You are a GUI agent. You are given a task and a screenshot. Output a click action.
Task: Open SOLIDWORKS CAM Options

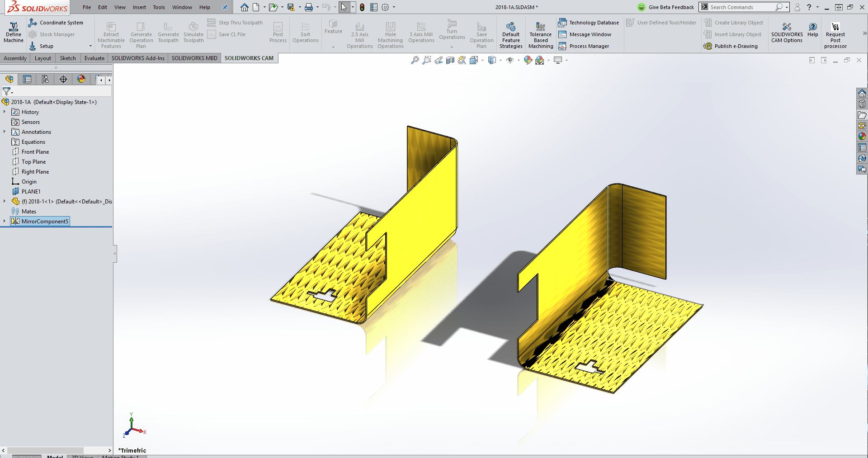[787, 33]
